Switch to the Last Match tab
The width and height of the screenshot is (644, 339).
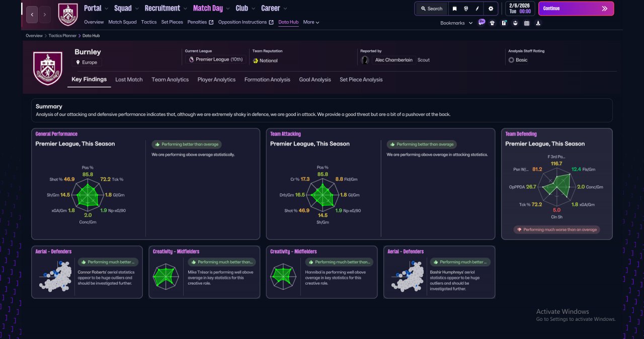coord(129,80)
